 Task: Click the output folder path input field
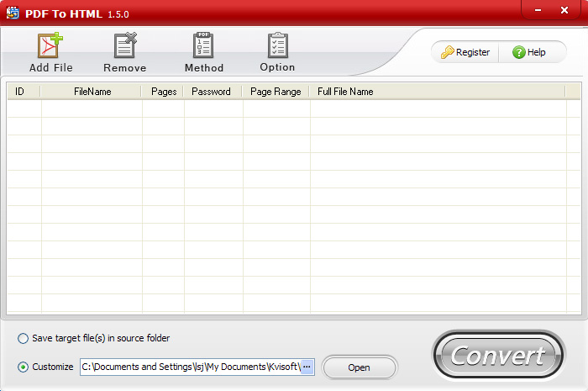[x=192, y=367]
